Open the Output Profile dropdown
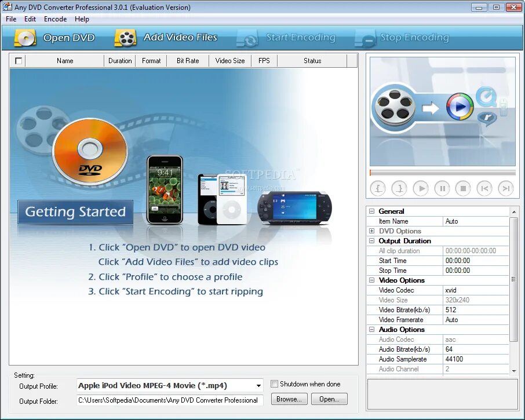525x420 pixels. [x=258, y=385]
